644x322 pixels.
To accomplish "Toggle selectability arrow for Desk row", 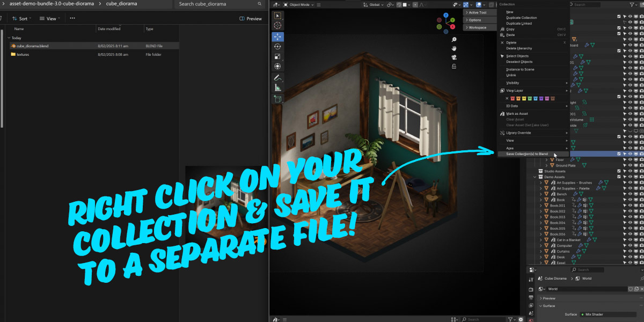I will [625, 257].
